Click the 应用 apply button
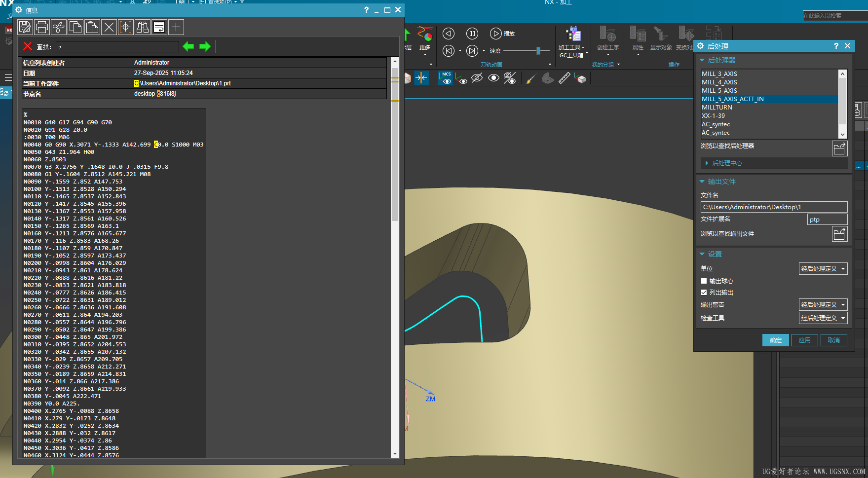This screenshot has width=868, height=478. (805, 340)
